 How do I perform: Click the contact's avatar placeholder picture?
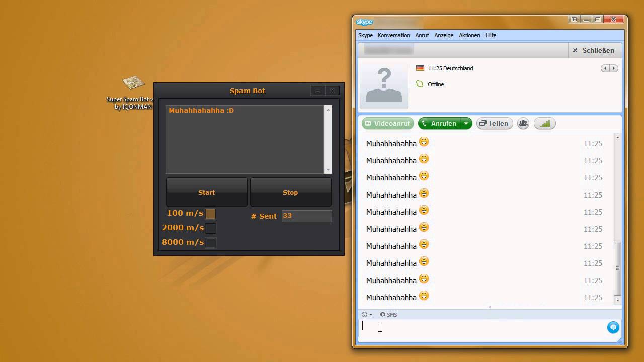[384, 84]
